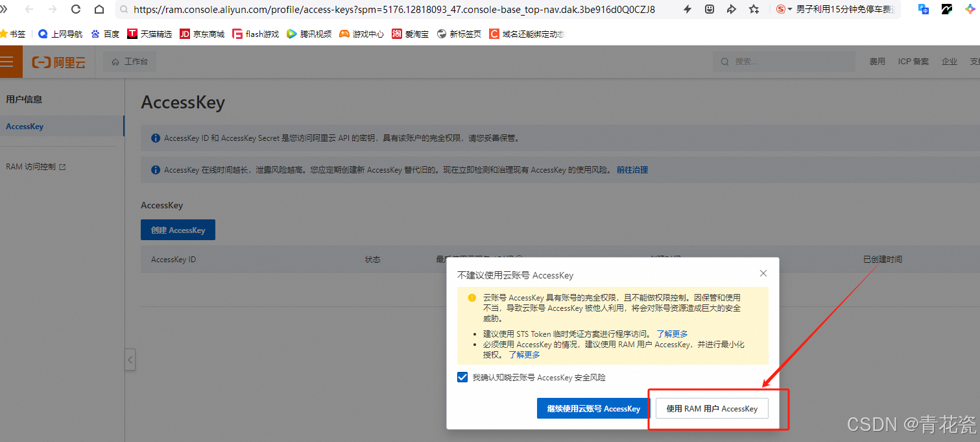Screen dimensions: 980x442
Task: Click the Aliyun console search field
Action: tap(785, 62)
